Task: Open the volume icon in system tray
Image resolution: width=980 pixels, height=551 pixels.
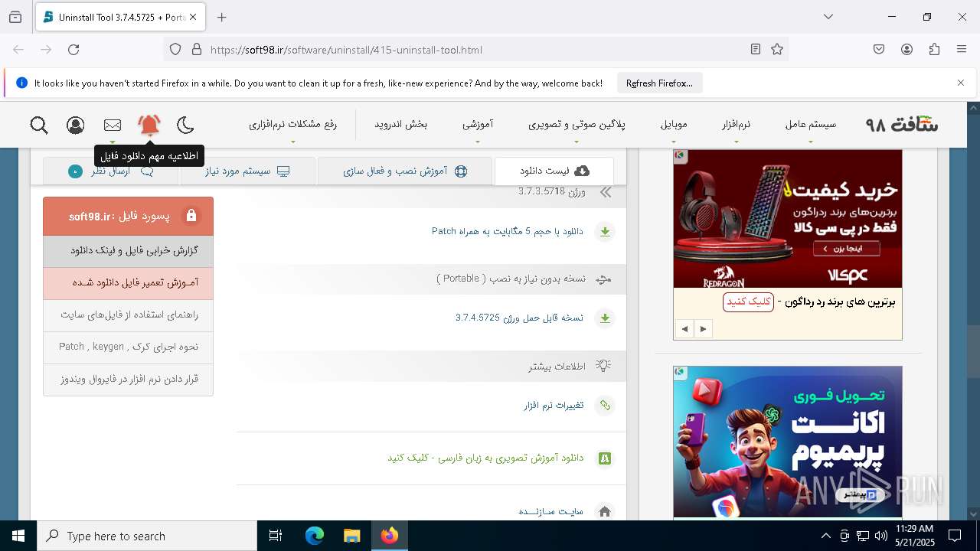Action: [881, 536]
